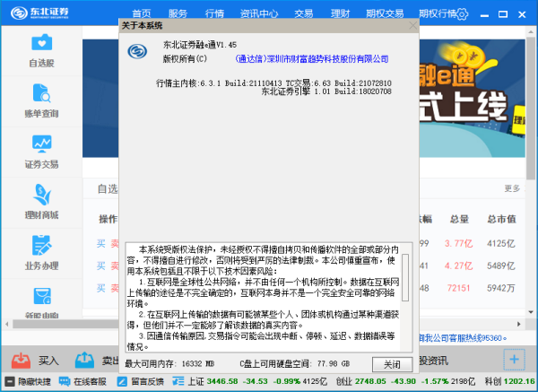Screen dimensions: 538x392
Task: Click the vertical scrollbar up arrow
Action: point(531,31)
